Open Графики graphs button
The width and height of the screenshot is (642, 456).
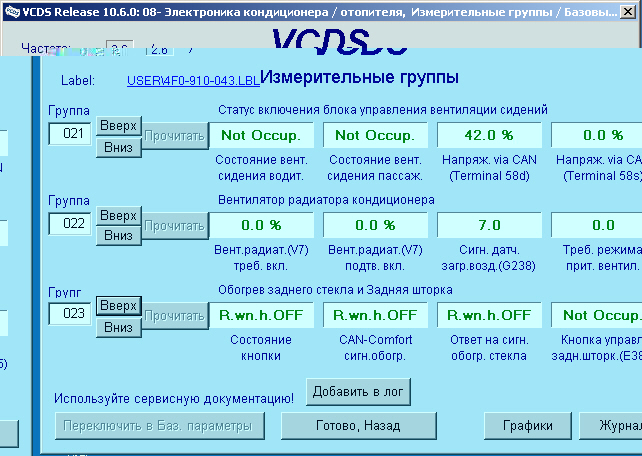click(x=528, y=426)
